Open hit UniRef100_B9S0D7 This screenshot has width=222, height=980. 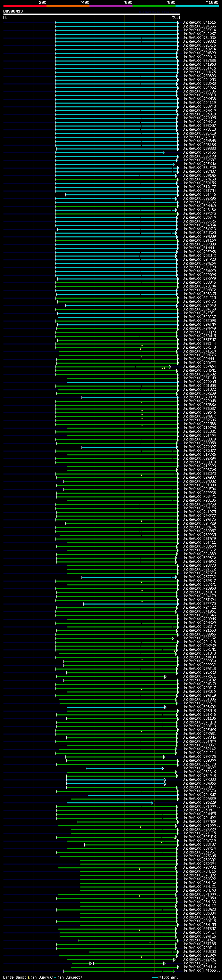(199, 125)
